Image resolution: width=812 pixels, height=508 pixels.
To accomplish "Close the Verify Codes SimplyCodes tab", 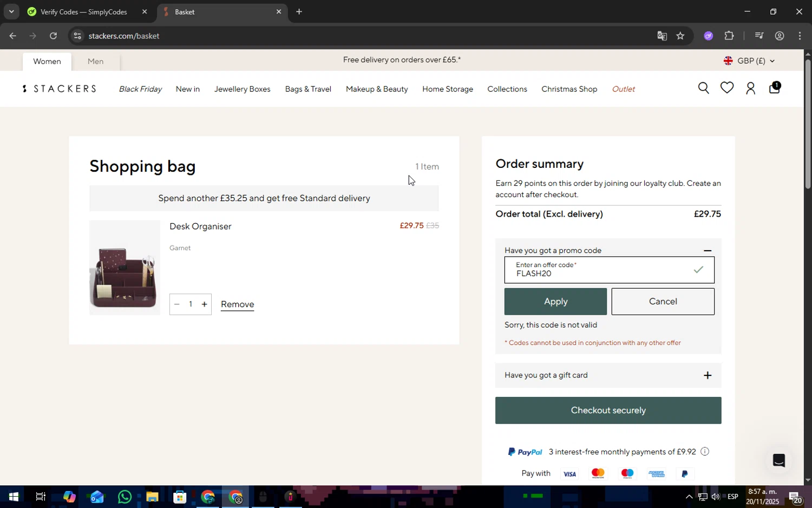I will (145, 11).
